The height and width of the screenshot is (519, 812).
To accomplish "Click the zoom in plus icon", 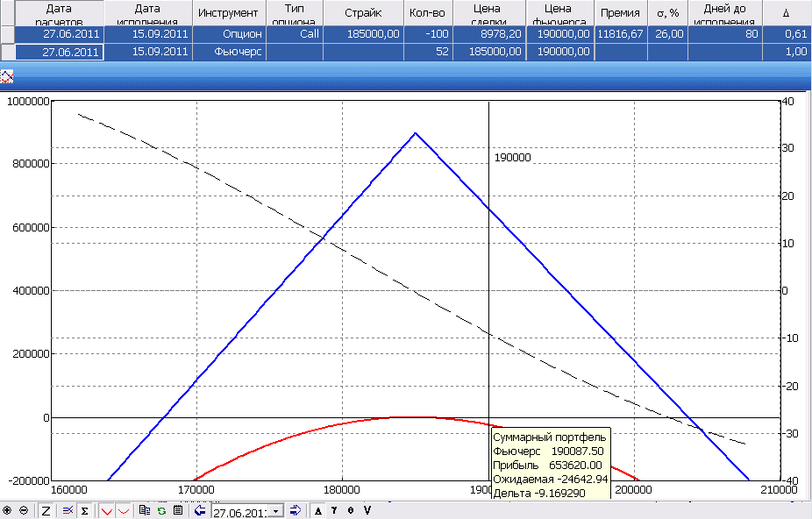I will 8,510.
